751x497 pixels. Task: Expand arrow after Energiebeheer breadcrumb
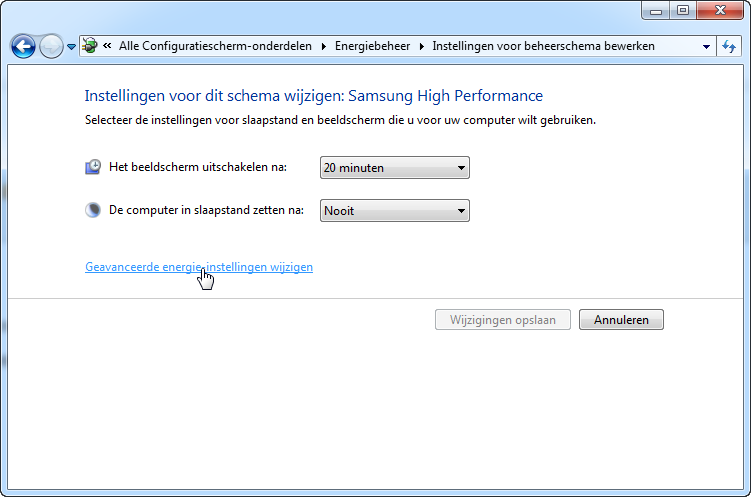click(421, 46)
